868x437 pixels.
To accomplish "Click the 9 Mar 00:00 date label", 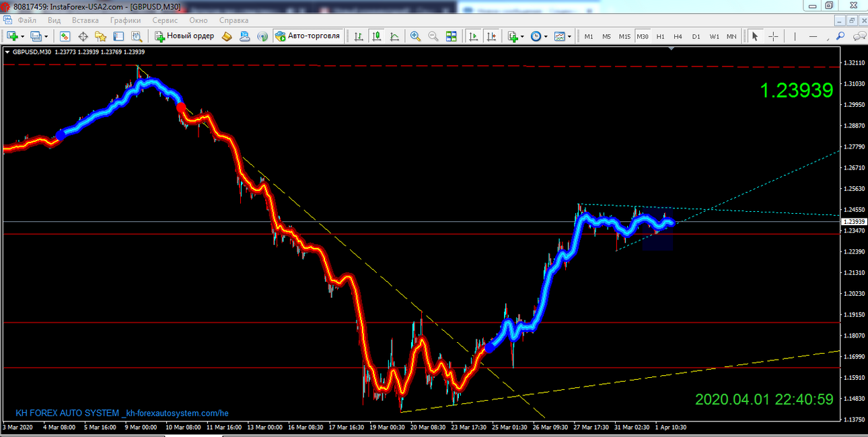I will (141, 427).
